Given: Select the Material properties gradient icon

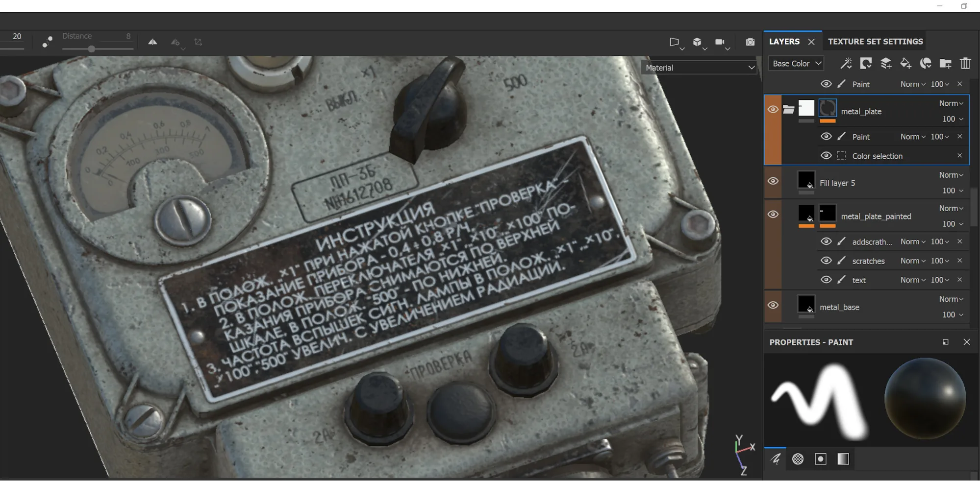Looking at the screenshot, I should coord(843,459).
